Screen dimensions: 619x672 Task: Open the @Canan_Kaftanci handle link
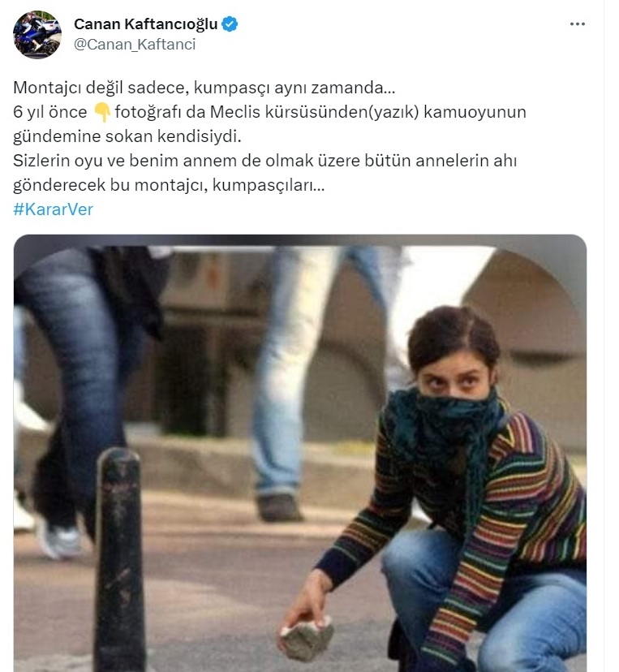click(x=135, y=44)
